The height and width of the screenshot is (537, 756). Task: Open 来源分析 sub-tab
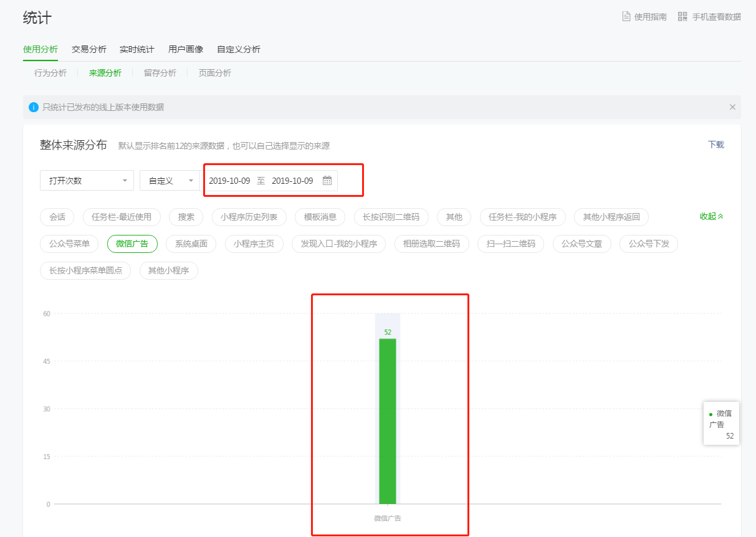click(x=105, y=73)
